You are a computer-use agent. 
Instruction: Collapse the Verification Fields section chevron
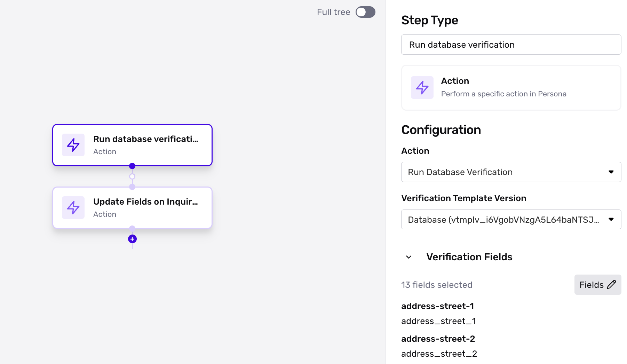click(409, 257)
